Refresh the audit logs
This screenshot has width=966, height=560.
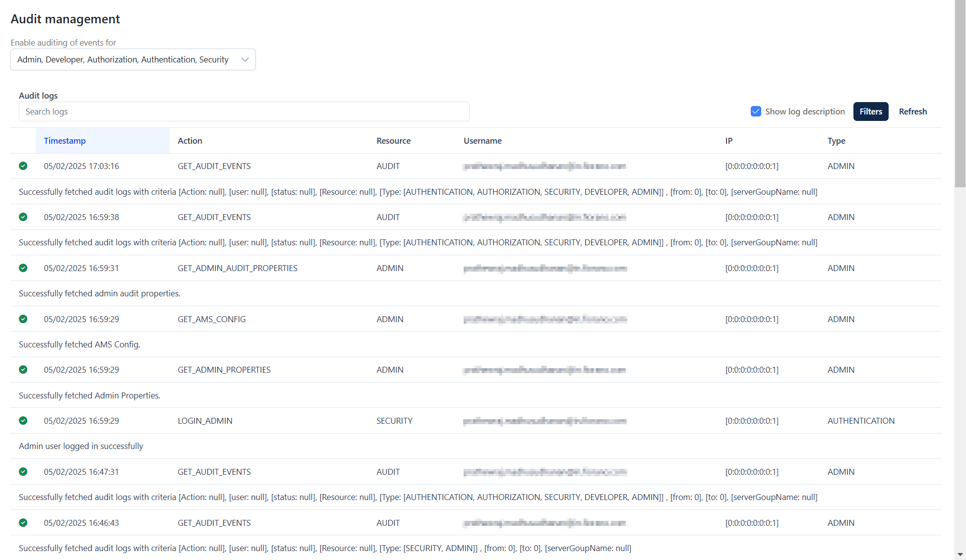click(x=913, y=112)
